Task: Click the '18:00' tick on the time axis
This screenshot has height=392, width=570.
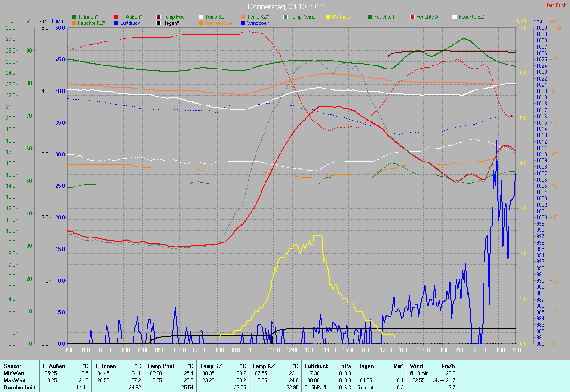Action: 404,350
